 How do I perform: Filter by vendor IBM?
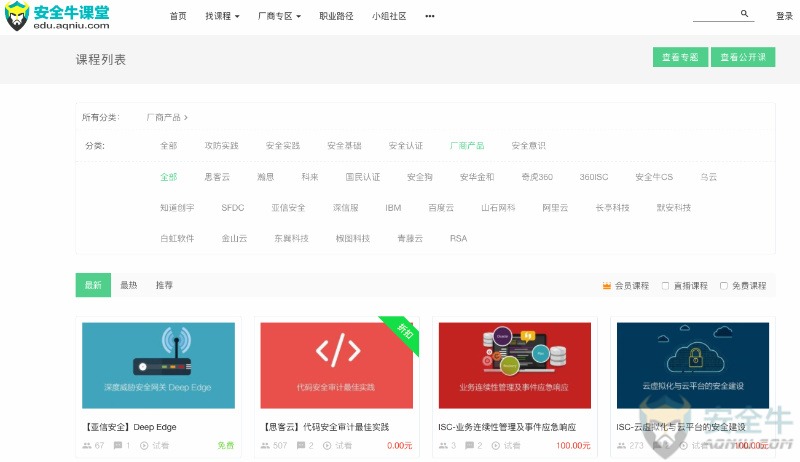point(393,208)
